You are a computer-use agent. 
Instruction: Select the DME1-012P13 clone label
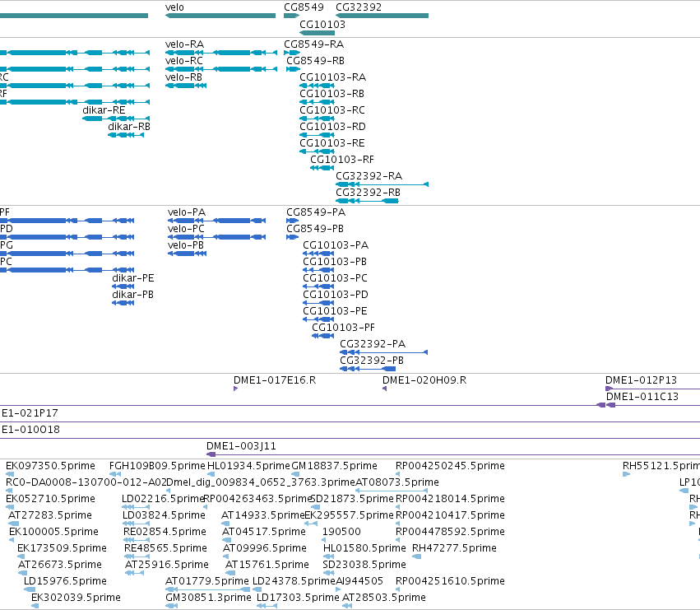[641, 380]
